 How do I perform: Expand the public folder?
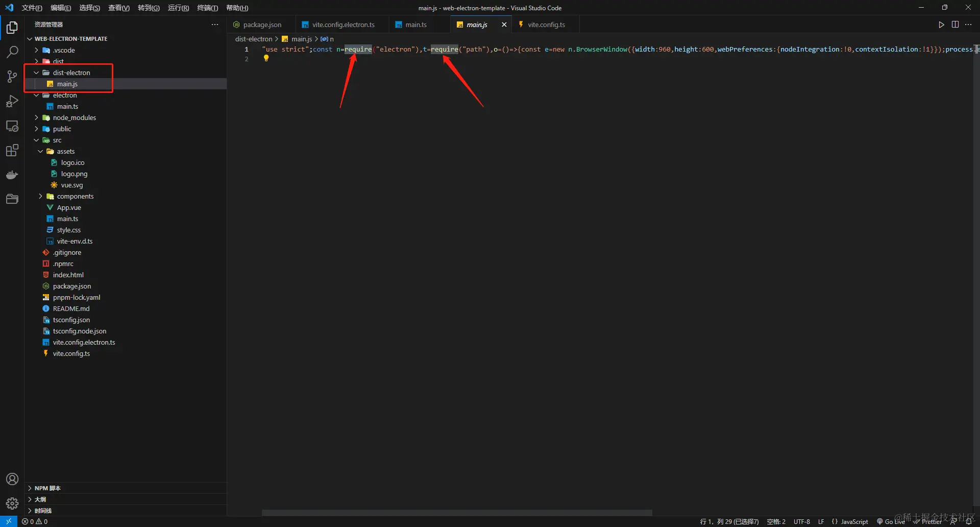[126, 129]
